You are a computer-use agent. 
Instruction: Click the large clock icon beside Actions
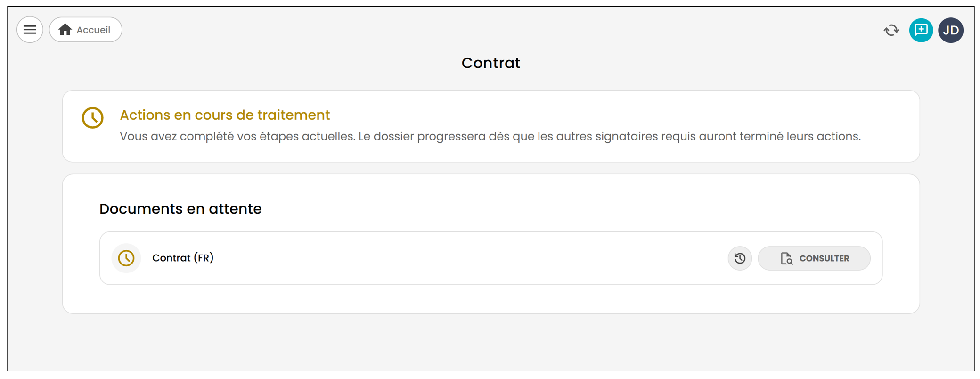[x=93, y=117]
